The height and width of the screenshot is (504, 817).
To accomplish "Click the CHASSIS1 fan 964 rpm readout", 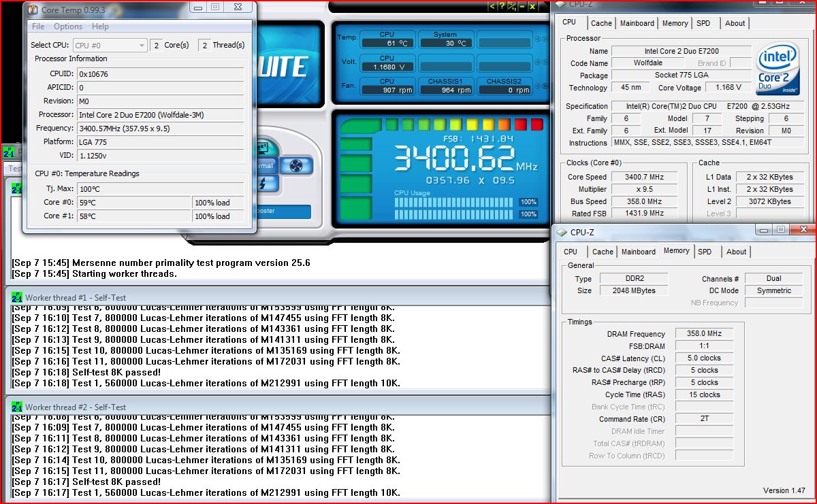I will coord(445,90).
